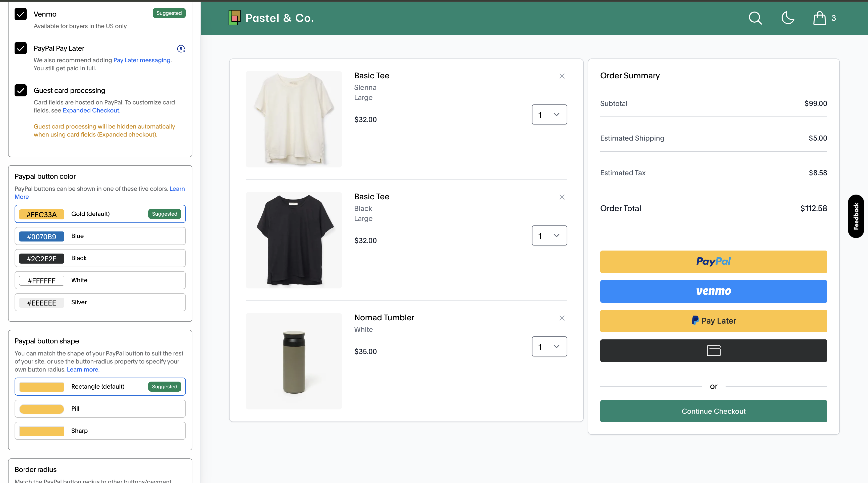Expand quantity dropdown for Nomad Tumbler

point(549,346)
